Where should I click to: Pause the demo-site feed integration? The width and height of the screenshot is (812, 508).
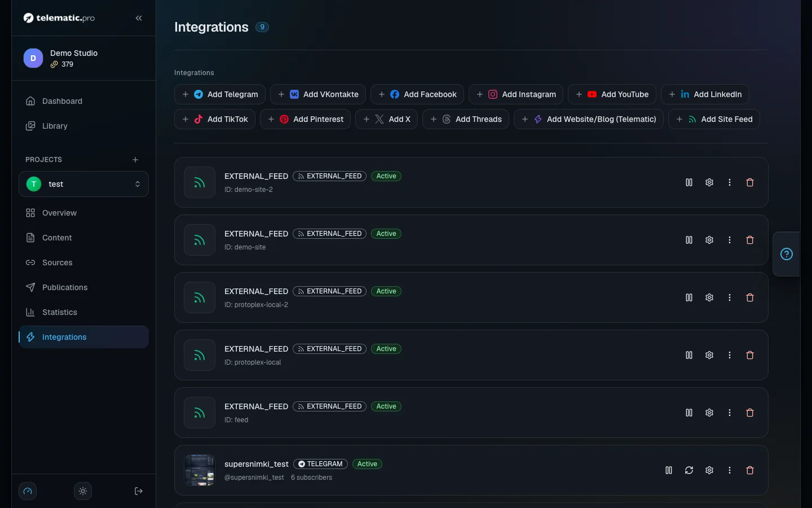click(x=689, y=240)
